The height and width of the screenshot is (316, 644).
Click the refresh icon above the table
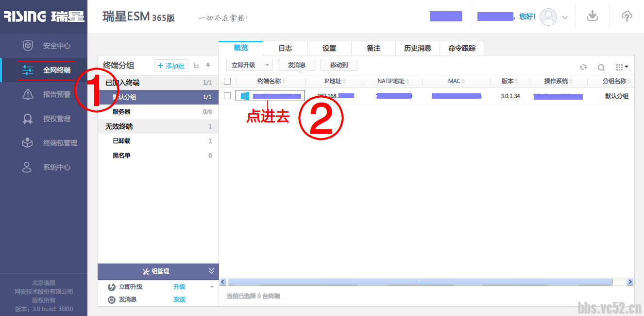583,68
